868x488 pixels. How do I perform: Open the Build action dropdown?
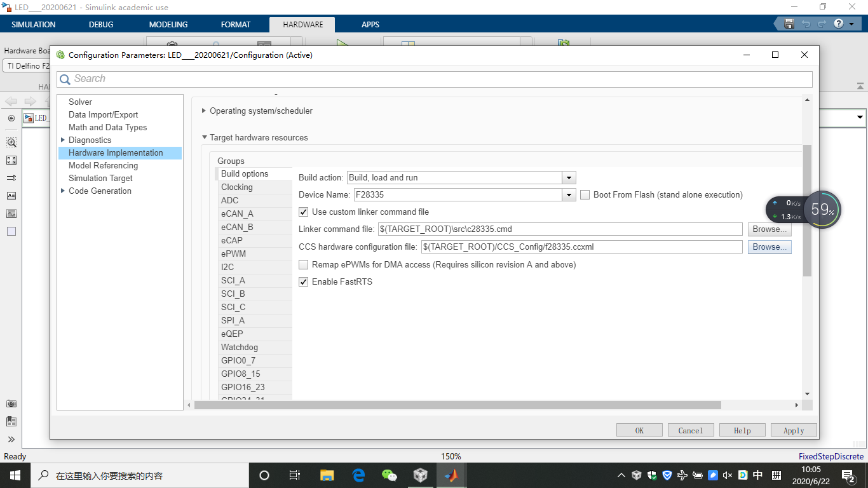tap(569, 178)
